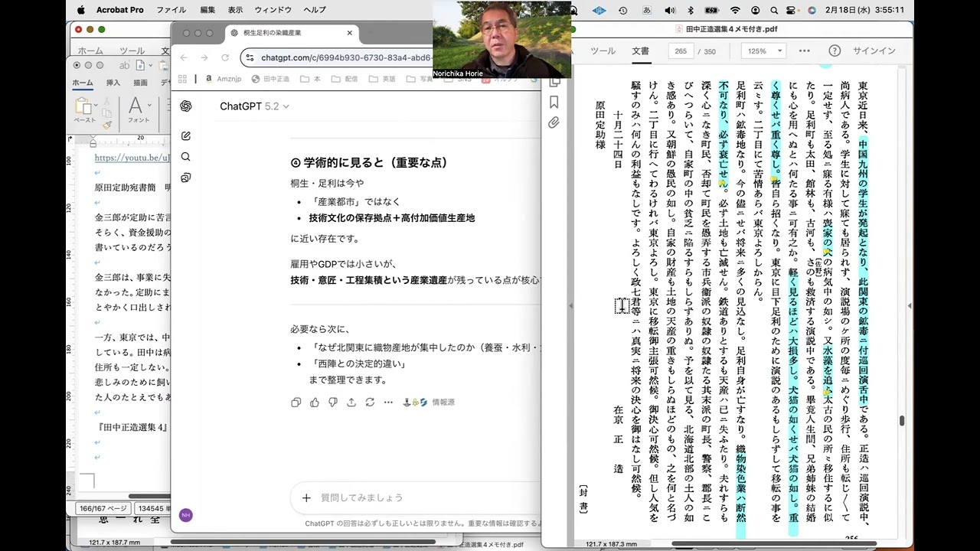Go back in the Chrome browser
Screen dimensions: 980x551
pos(184,57)
